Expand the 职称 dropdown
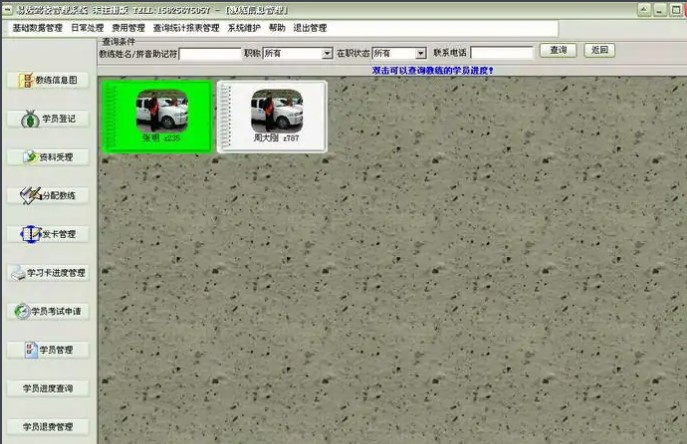The width and height of the screenshot is (687, 444). point(327,53)
